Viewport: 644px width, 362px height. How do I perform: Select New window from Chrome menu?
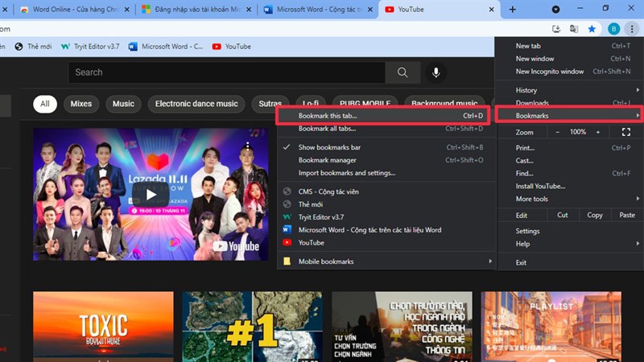click(x=570, y=59)
